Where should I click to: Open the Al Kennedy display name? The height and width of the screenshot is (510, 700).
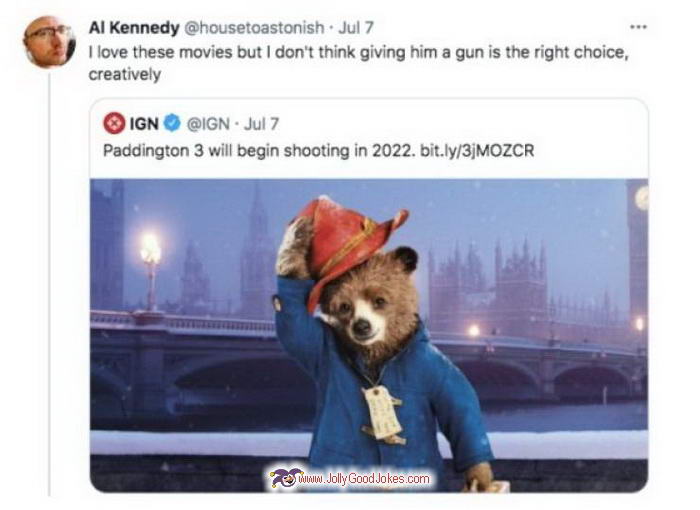(134, 28)
